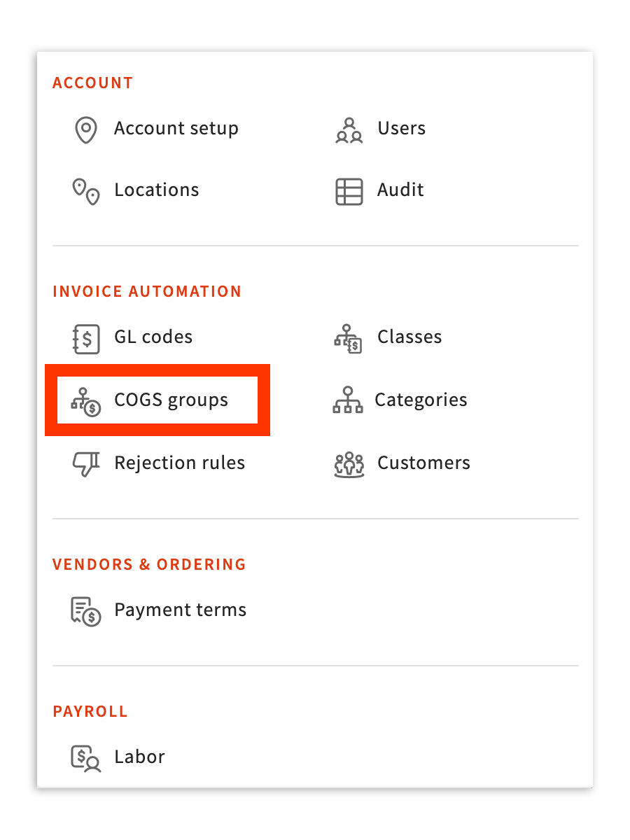Click the Audit grid icon
Image resolution: width=630 pixels, height=840 pixels.
coord(348,190)
